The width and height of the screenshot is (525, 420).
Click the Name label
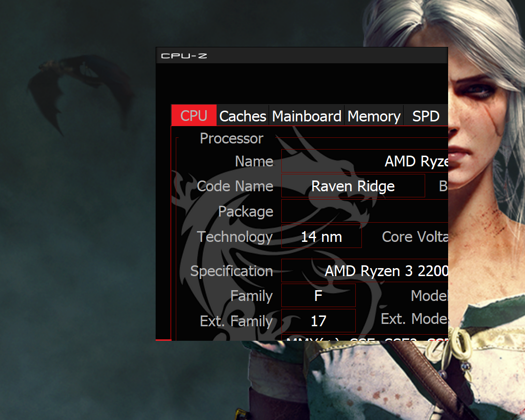coord(254,161)
